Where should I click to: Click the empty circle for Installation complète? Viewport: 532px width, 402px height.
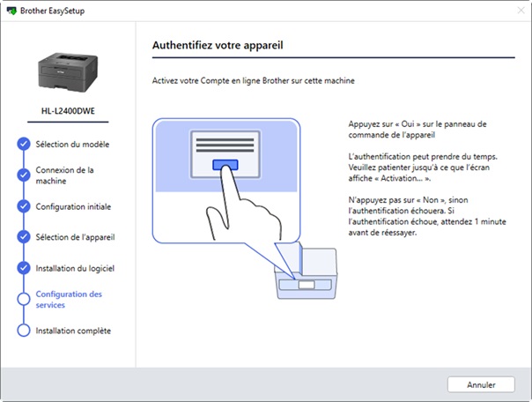tap(24, 330)
